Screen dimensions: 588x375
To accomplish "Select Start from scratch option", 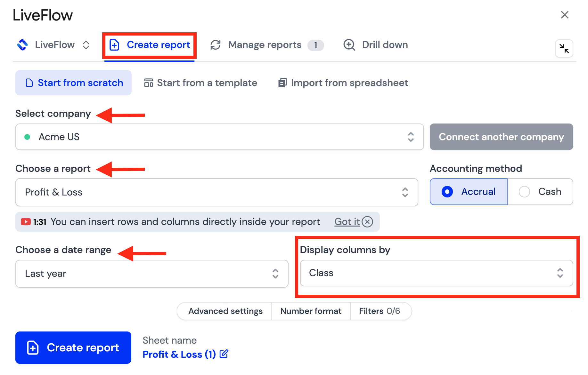I will point(74,83).
